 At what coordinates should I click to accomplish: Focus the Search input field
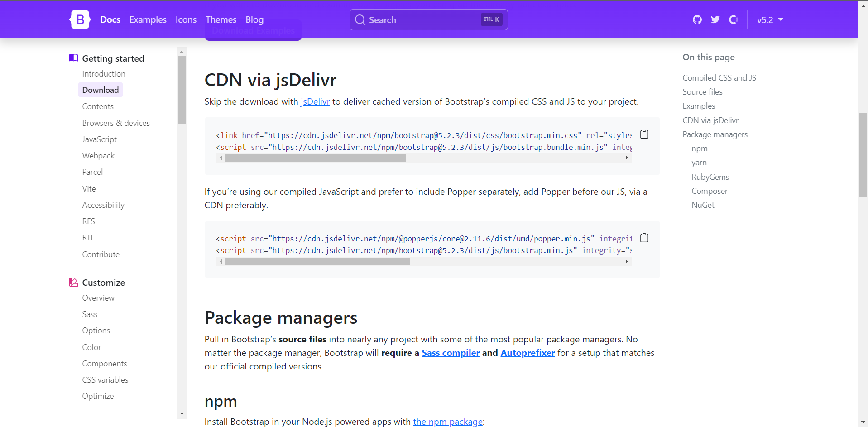[x=429, y=20]
